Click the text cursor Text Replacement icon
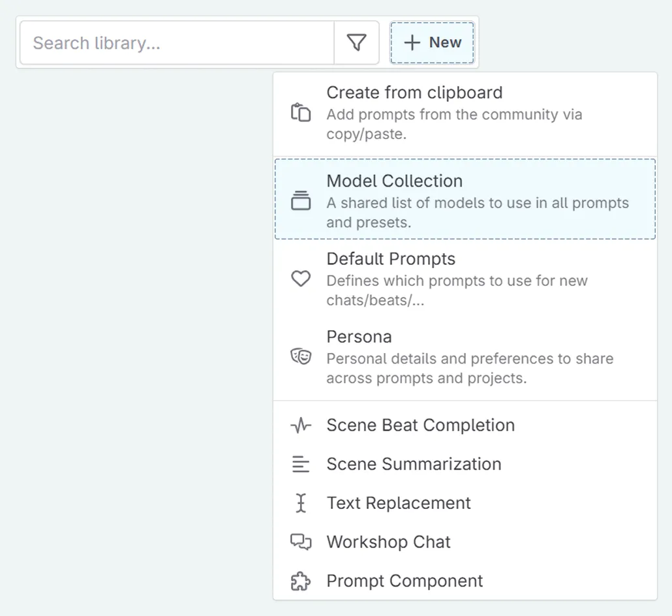The width and height of the screenshot is (672, 616). pos(300,503)
